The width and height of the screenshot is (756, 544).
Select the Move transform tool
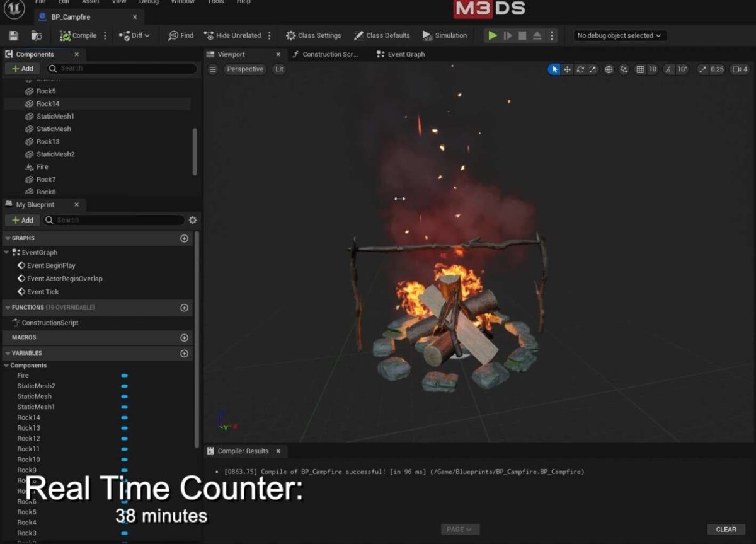tap(567, 69)
